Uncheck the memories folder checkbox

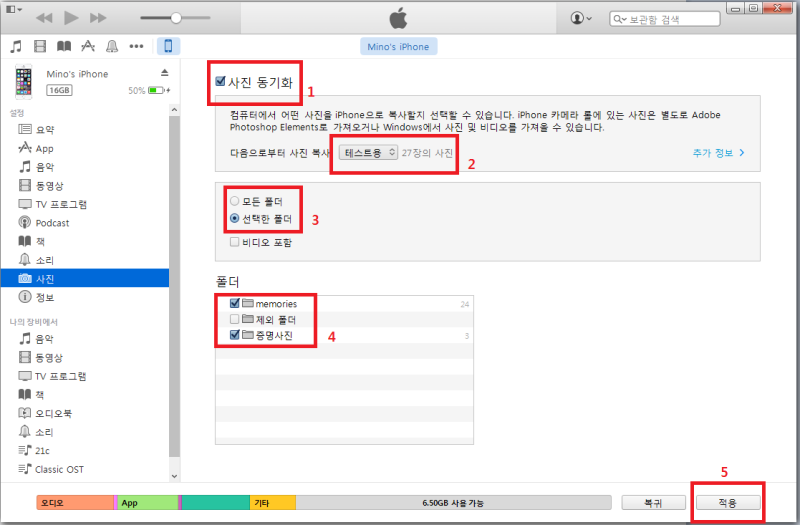(234, 303)
